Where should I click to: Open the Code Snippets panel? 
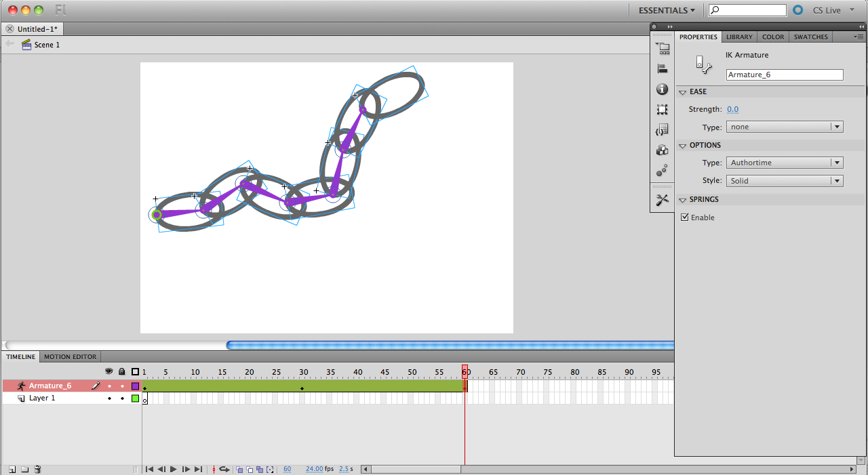662,129
